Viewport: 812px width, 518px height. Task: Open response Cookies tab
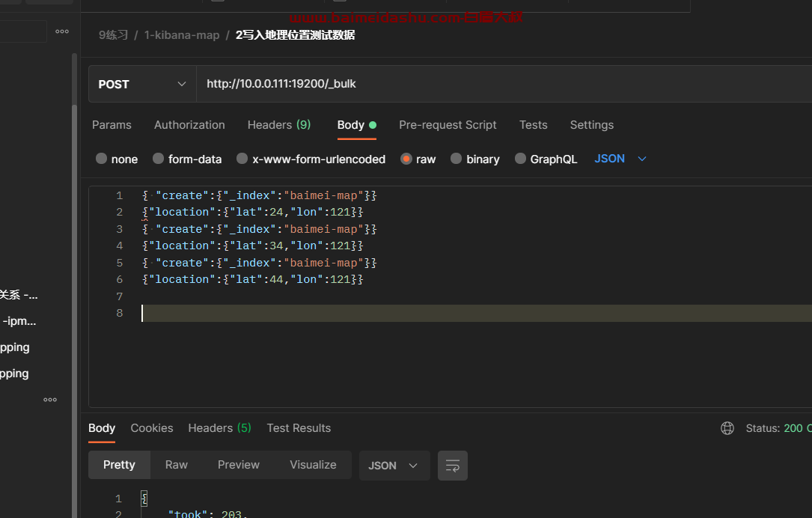152,428
